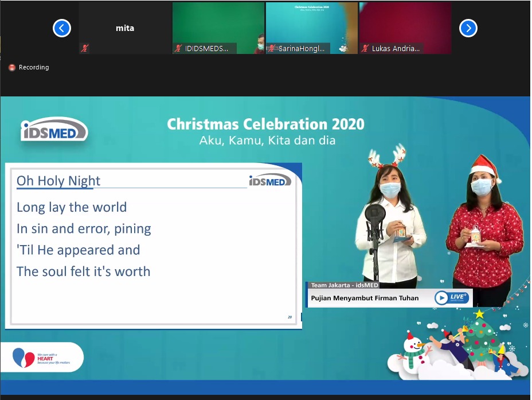Click the muted microphone icon beside Lukas Andria

pos(365,48)
